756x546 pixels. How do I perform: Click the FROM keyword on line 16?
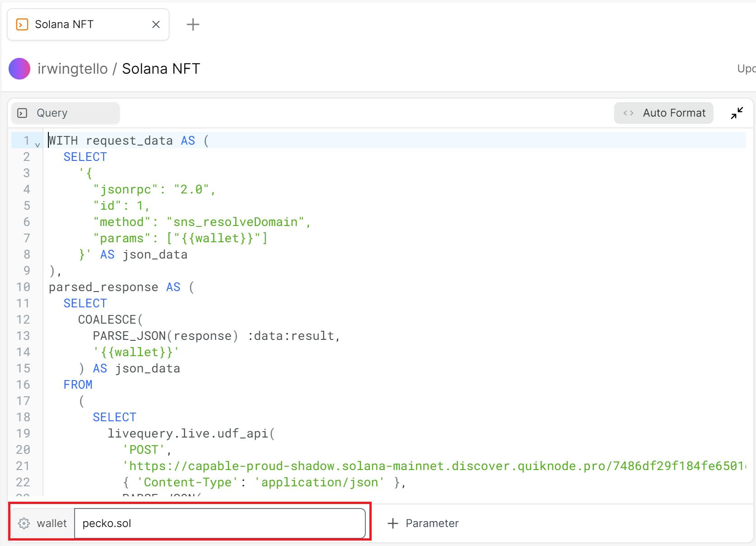tap(78, 385)
